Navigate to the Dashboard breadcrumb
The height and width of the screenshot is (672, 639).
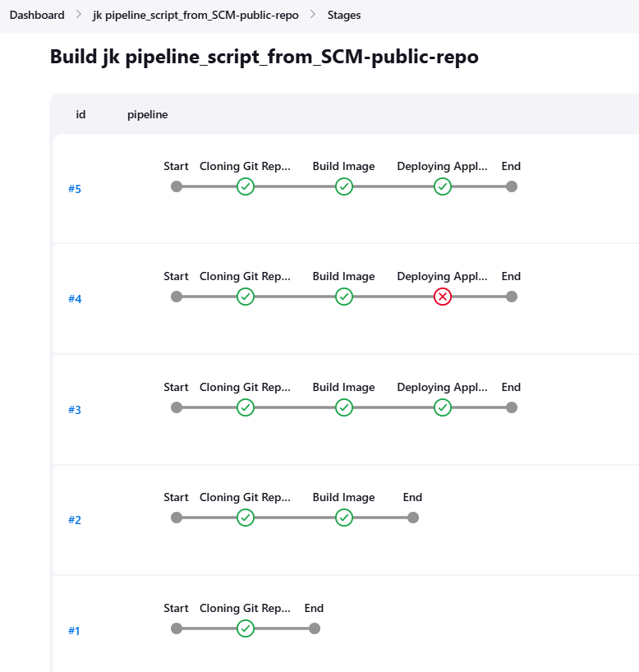[37, 15]
